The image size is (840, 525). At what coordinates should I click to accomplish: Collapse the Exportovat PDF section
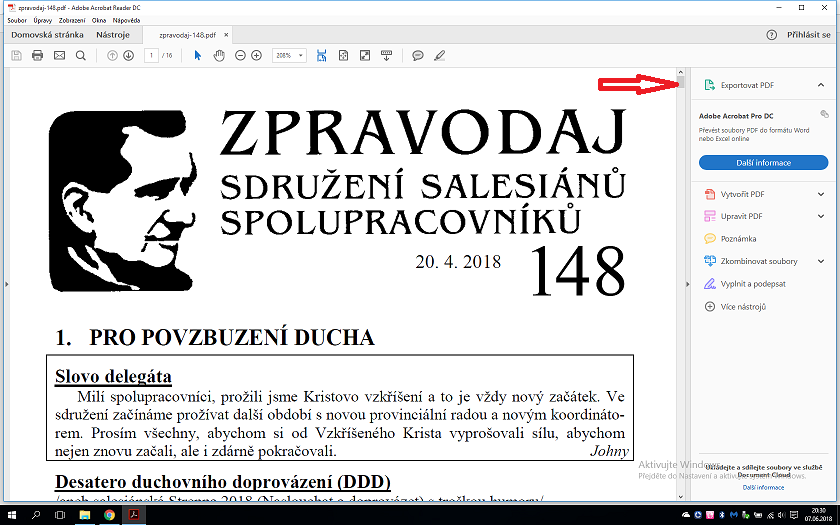(821, 85)
